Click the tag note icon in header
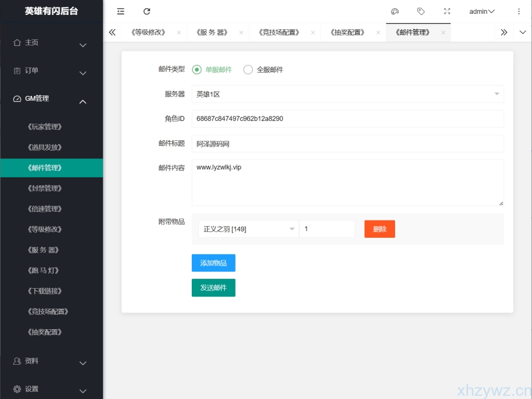The image size is (532, 399). pos(421,11)
